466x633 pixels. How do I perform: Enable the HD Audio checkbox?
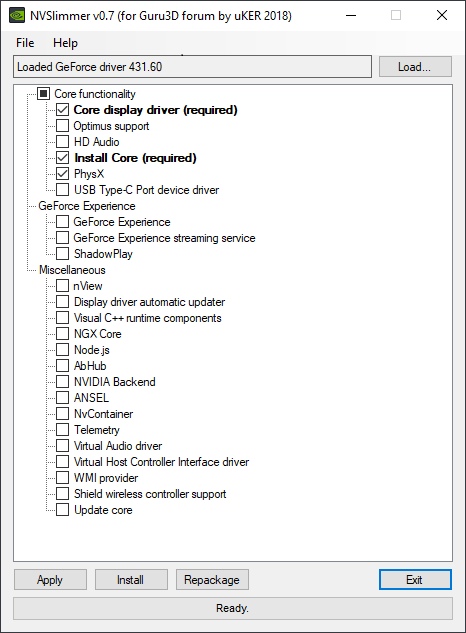tap(62, 142)
